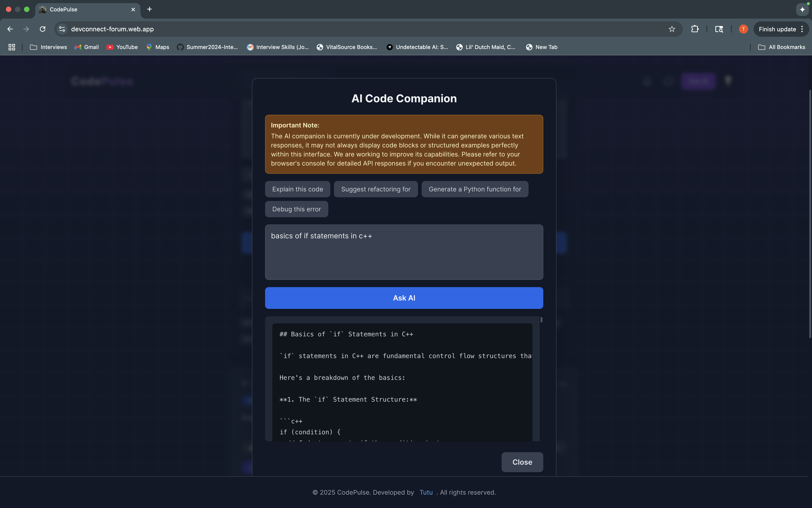Open New Tab bookmark

pos(541,47)
